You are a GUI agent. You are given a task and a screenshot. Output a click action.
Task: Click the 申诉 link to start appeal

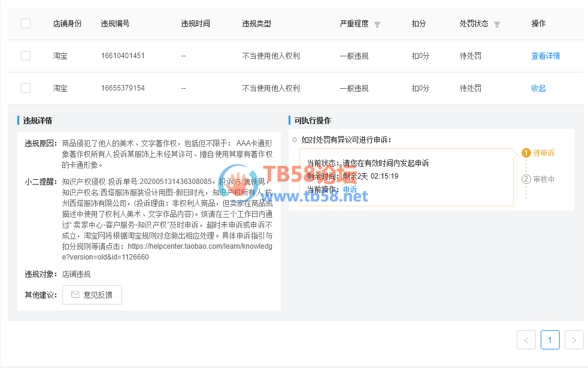pyautogui.click(x=350, y=189)
